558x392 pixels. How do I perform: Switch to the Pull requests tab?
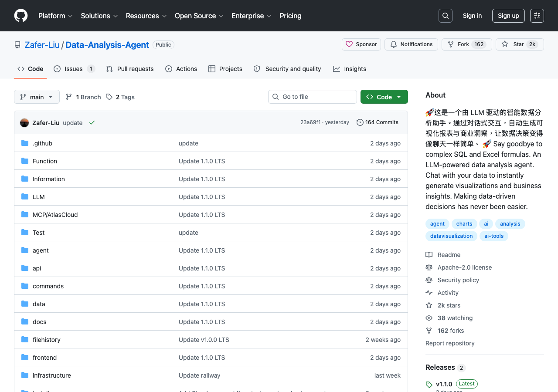130,69
